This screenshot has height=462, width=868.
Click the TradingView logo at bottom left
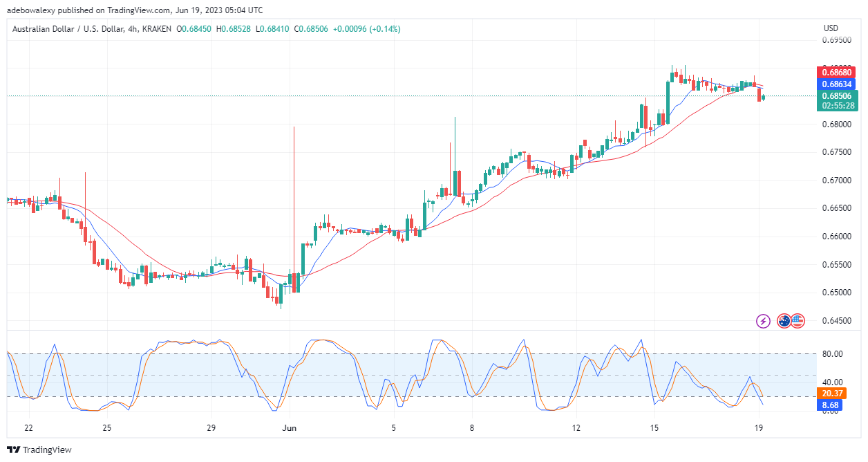coord(39,450)
